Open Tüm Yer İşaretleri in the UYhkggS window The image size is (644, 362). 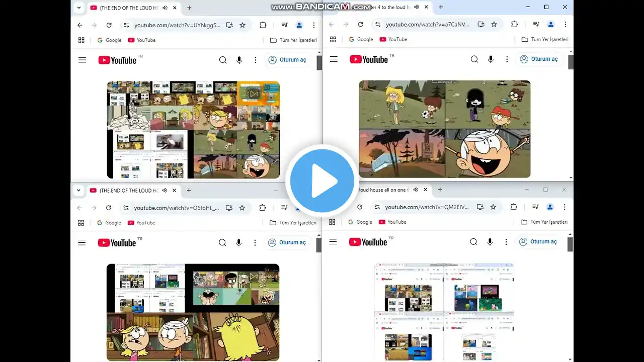pyautogui.click(x=293, y=40)
